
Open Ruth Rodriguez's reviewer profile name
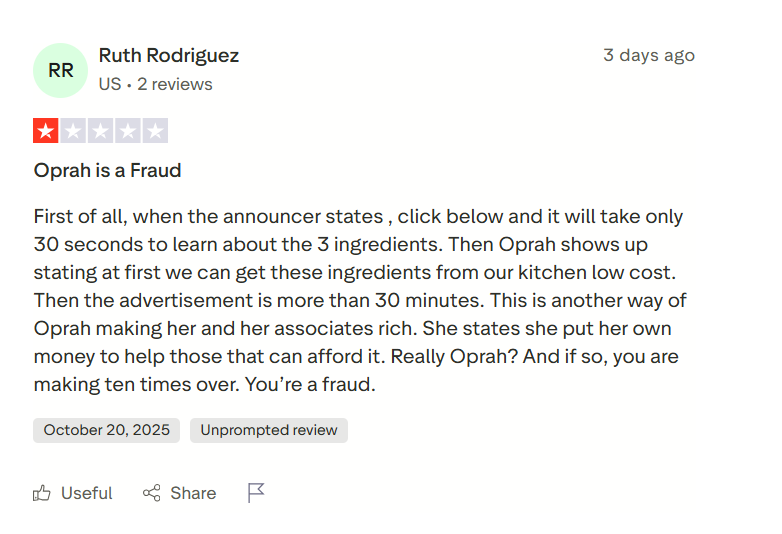[x=168, y=55]
